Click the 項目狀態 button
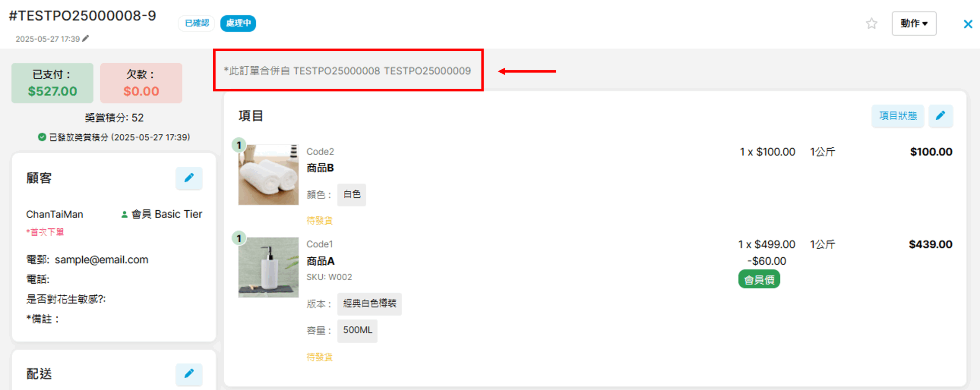Image resolution: width=980 pixels, height=390 pixels. (898, 115)
